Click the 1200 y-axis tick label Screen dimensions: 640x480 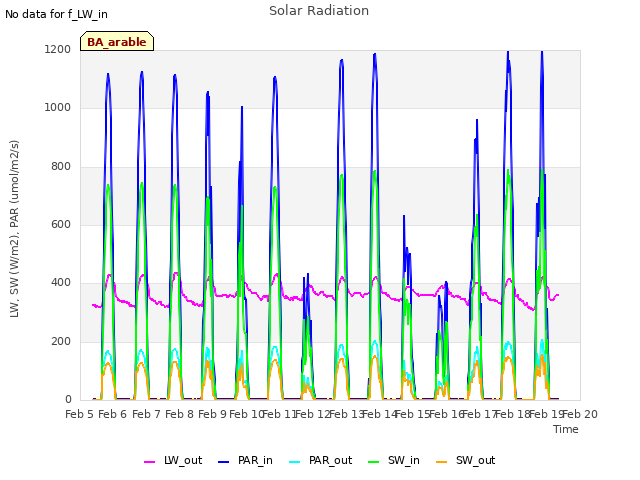click(58, 49)
